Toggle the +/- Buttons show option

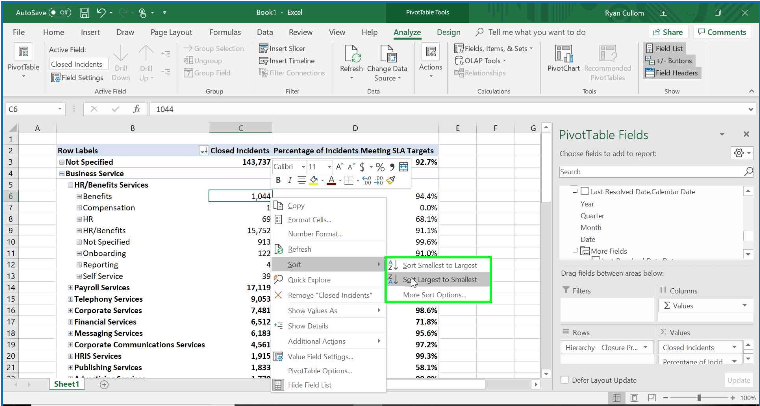pos(668,61)
